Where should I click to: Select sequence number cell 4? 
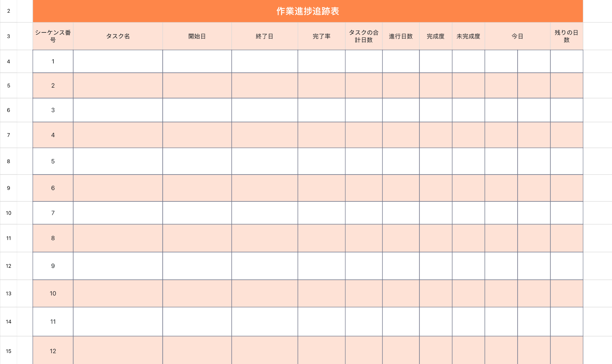pos(53,135)
